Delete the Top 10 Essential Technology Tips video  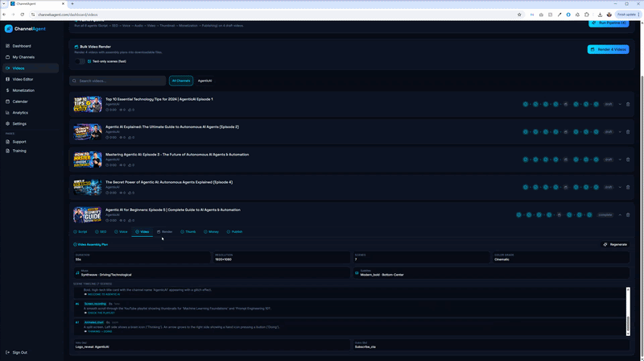tap(628, 104)
